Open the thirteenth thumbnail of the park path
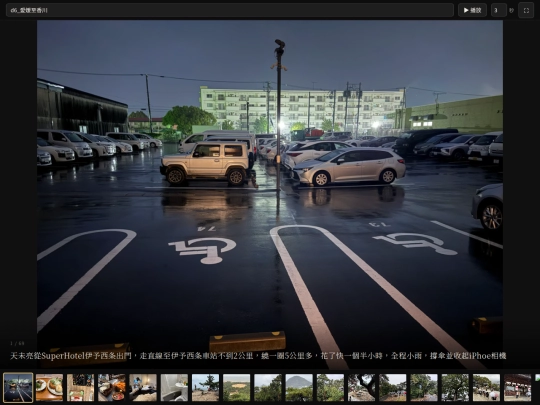540x405 pixels. pyautogui.click(x=393, y=387)
